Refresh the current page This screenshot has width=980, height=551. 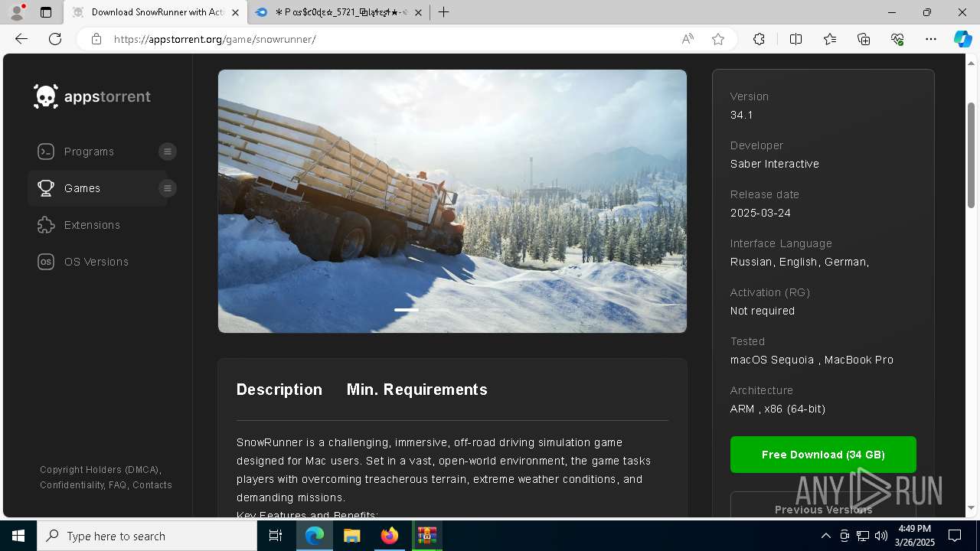[x=55, y=39]
